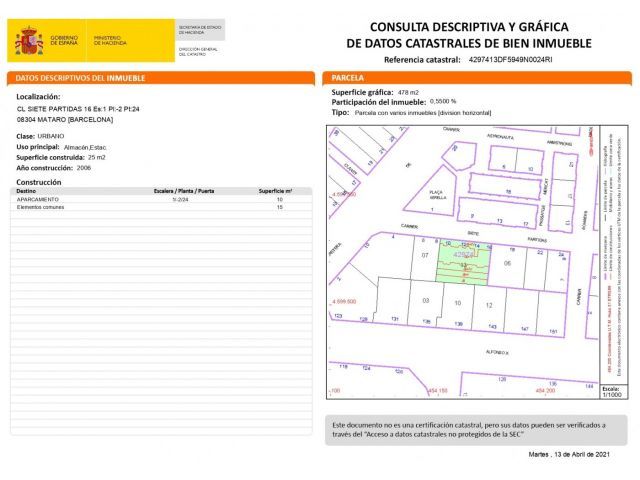Click the 'Localización:' label
Image resolution: width=640 pixels, height=480 pixels.
(x=38, y=97)
